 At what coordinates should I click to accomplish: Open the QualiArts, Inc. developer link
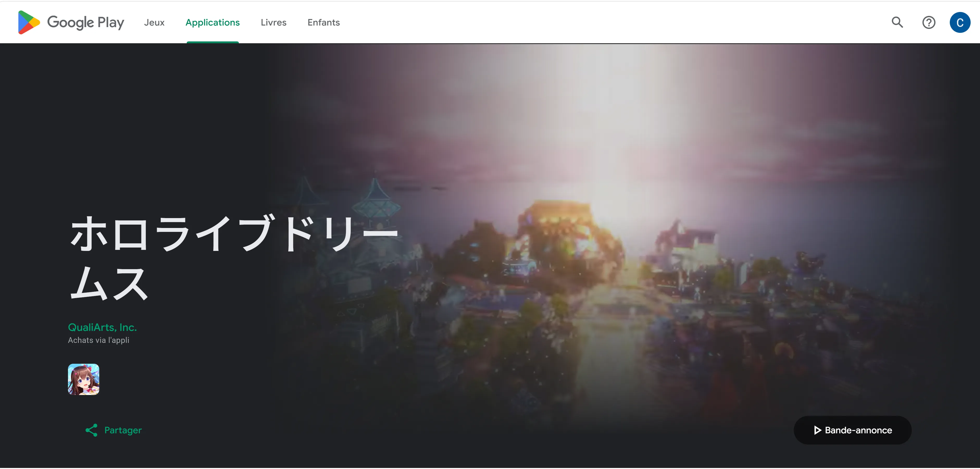click(x=102, y=327)
